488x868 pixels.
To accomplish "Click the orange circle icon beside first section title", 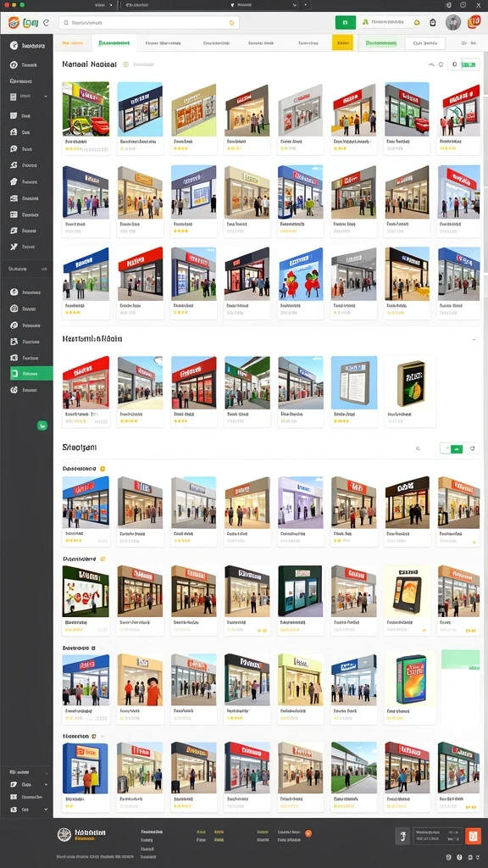I will [125, 64].
